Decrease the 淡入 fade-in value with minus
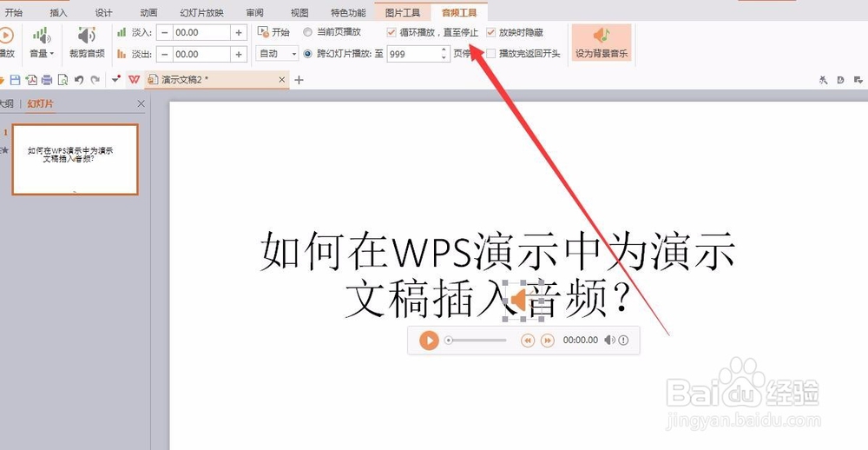 click(x=164, y=33)
